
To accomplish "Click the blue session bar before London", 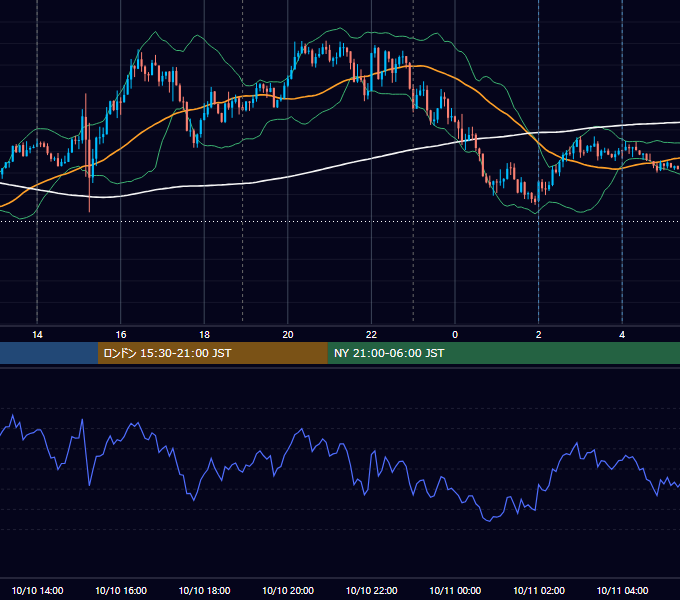I will [49, 353].
